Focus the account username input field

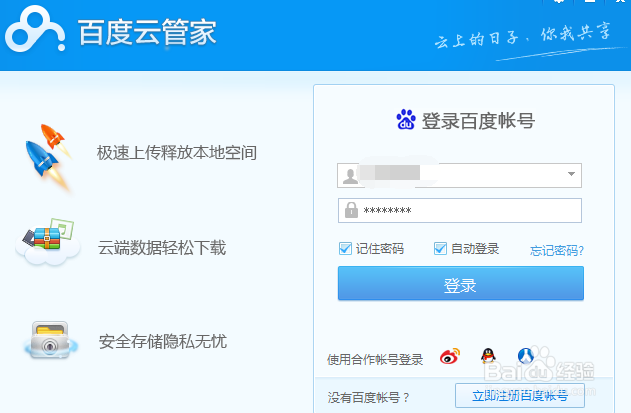tap(459, 176)
